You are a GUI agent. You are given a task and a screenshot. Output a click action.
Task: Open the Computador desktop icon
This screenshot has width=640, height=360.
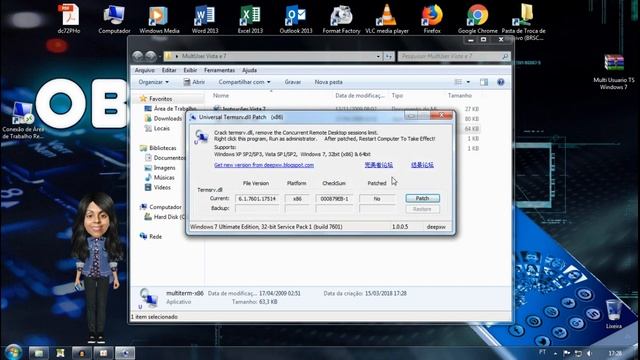(114, 18)
